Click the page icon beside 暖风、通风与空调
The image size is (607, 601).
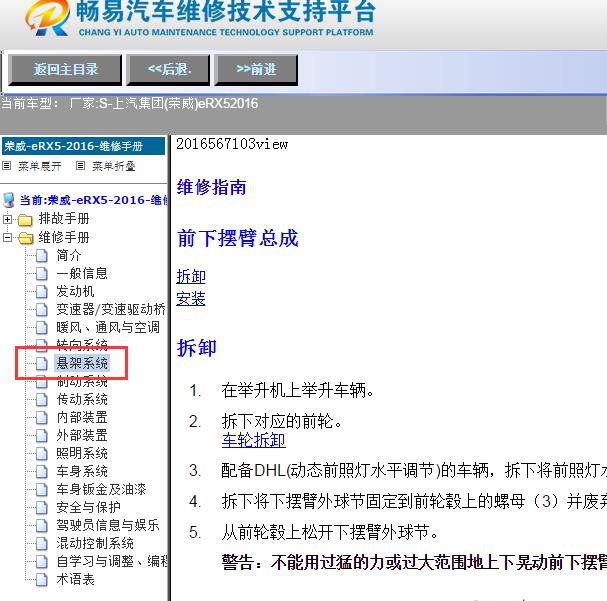(41, 327)
